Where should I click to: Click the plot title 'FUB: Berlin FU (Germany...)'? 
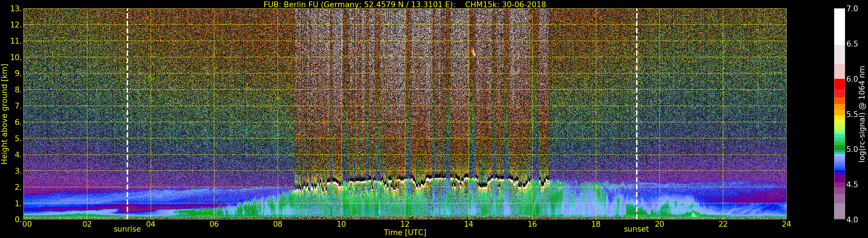tap(405, 4)
